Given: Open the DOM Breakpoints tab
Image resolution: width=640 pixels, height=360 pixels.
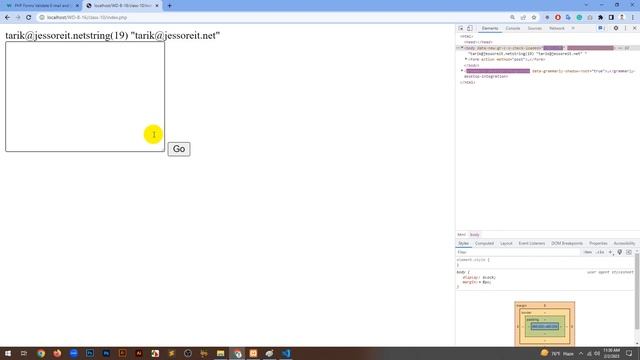Looking at the screenshot, I should pyautogui.click(x=567, y=243).
